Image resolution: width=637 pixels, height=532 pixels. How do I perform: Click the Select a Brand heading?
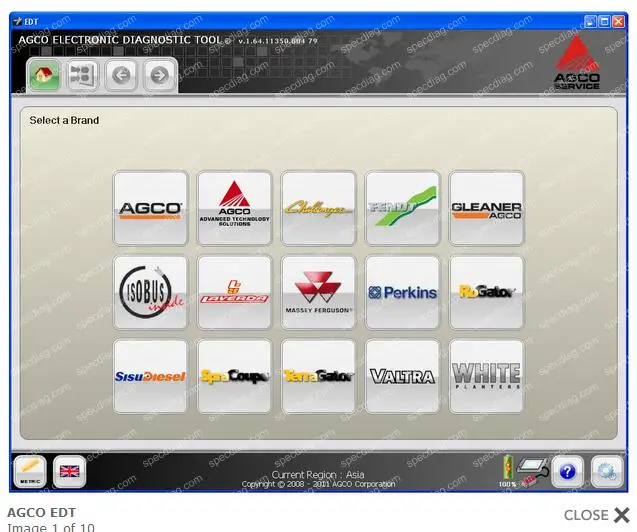(x=64, y=120)
